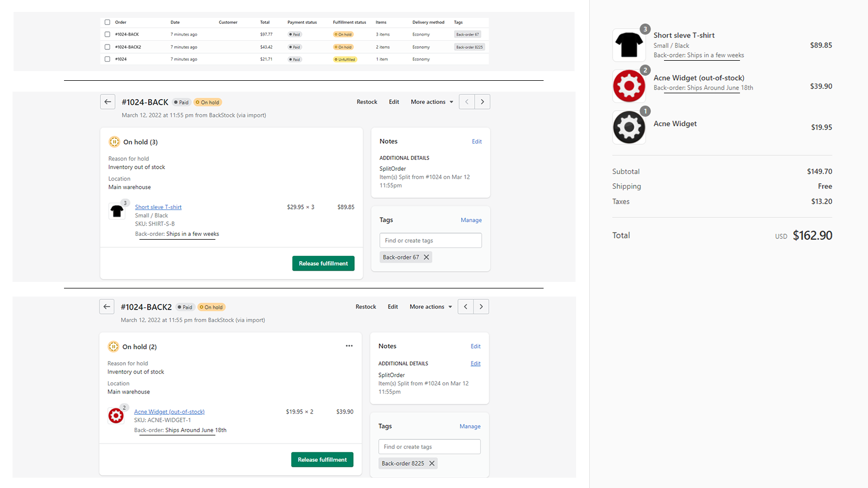Select all orders with header checkbox

point(107,22)
